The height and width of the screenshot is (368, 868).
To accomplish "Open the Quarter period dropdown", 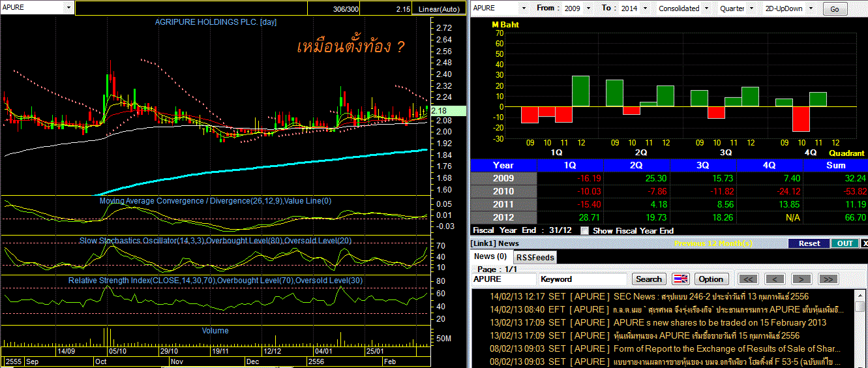I will tap(753, 8).
